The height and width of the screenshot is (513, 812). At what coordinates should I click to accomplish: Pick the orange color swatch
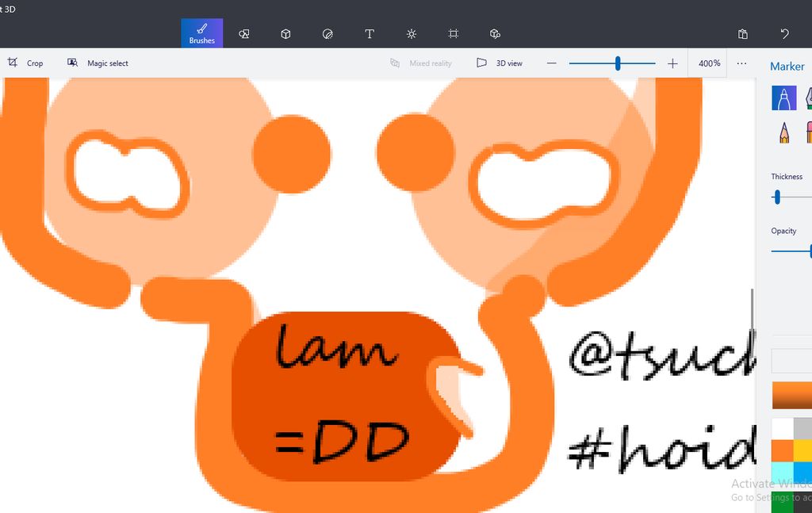tap(783, 450)
